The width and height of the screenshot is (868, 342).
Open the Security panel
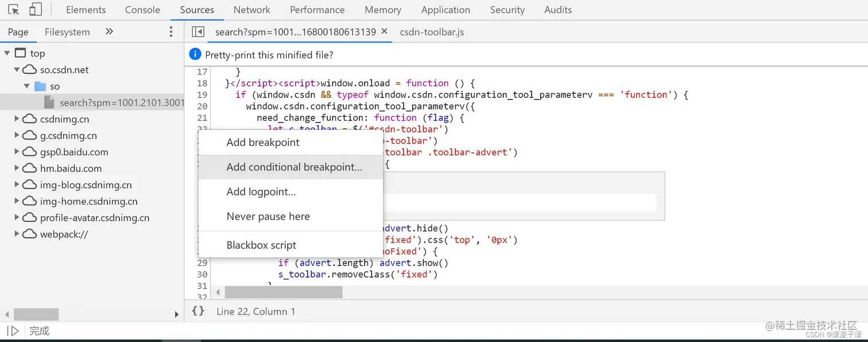click(x=507, y=10)
